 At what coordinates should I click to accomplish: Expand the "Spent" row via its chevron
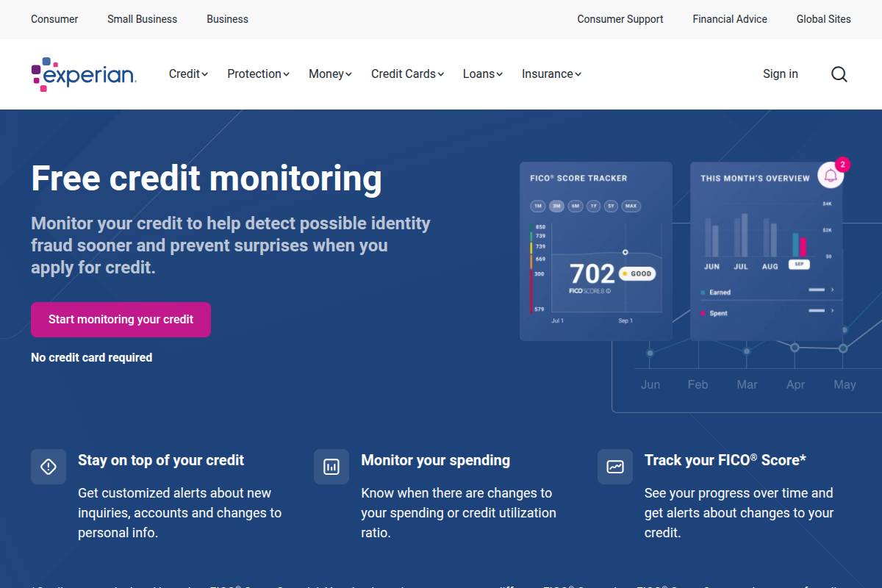click(x=833, y=310)
